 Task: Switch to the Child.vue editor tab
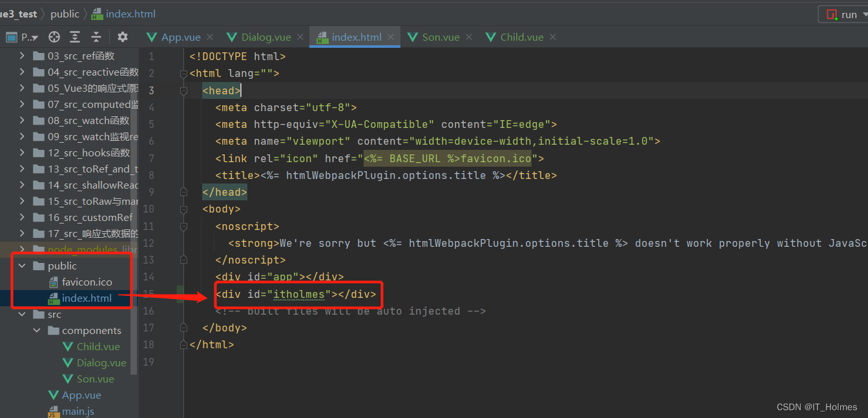[522, 37]
